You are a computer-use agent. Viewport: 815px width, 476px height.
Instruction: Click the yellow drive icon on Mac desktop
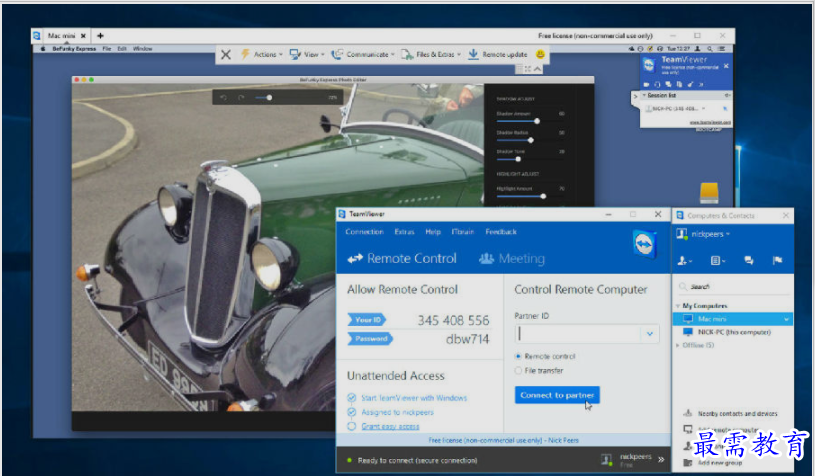click(x=709, y=193)
